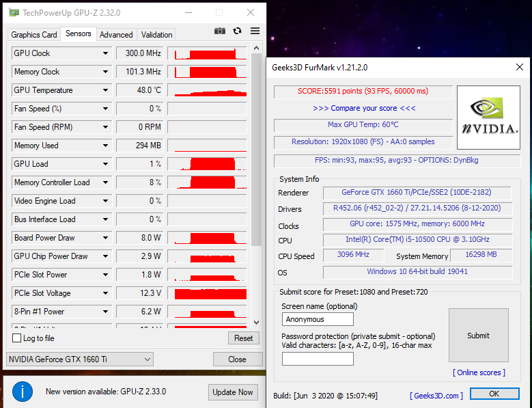This screenshot has height=408, width=532.
Task: Click the Memory Used value 294 MB
Action: 140,146
